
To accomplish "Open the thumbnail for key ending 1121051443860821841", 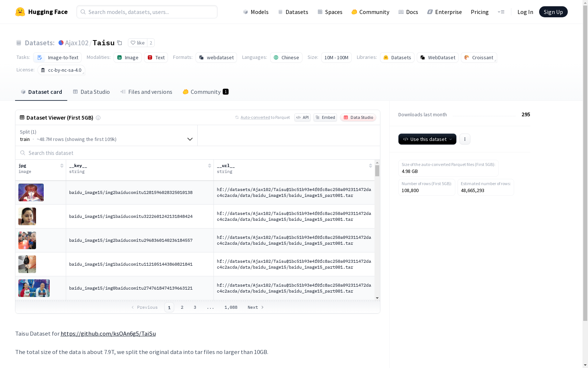I will (x=27, y=264).
